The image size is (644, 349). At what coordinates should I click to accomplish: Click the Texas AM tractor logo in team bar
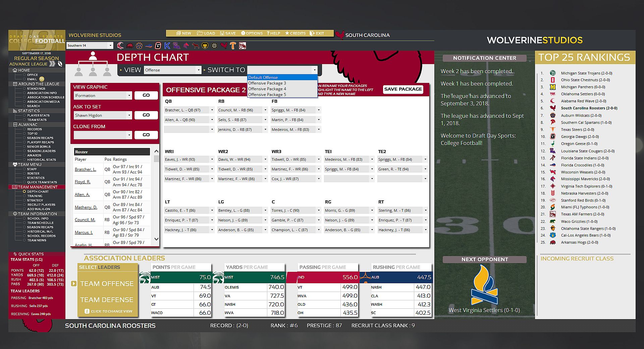(243, 46)
